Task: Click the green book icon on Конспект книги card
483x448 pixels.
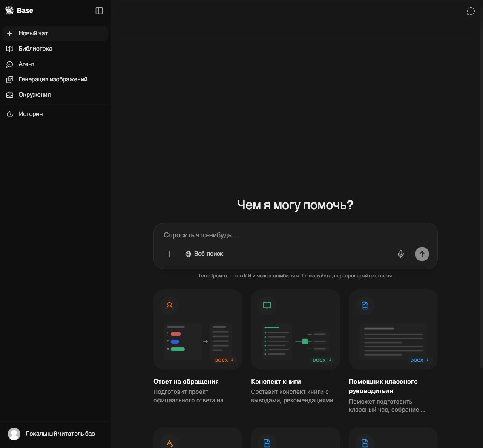Action: 267,306
